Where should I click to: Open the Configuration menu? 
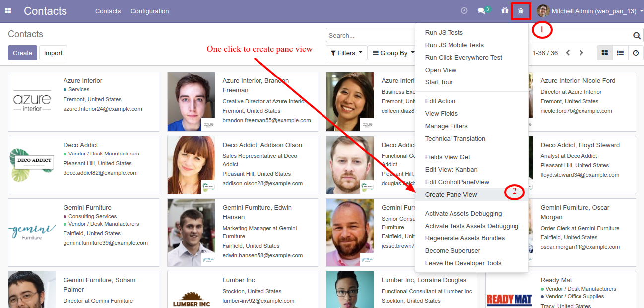pyautogui.click(x=149, y=11)
